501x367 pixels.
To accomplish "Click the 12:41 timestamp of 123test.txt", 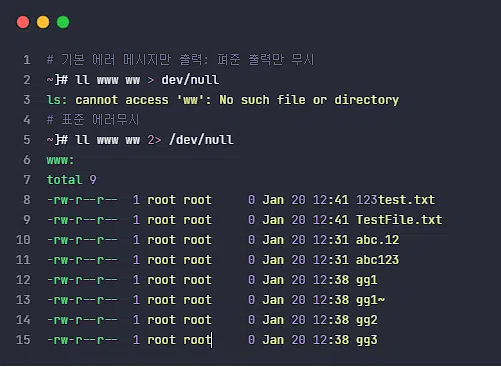I will pos(331,200).
